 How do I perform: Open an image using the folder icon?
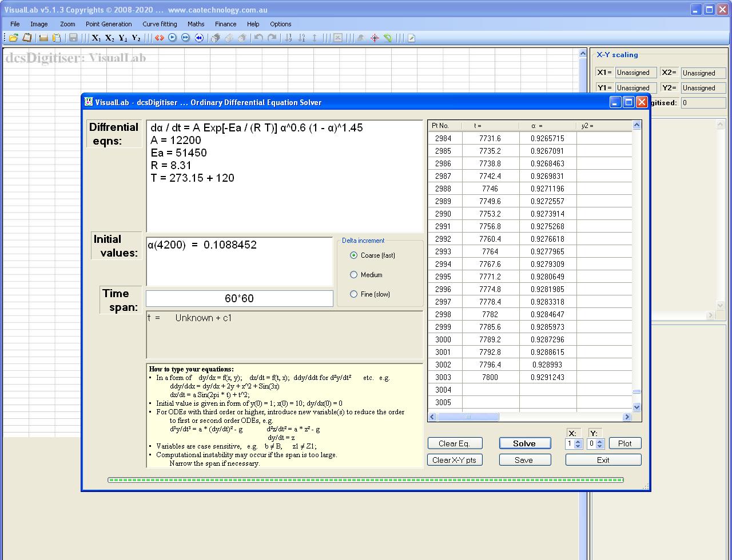tap(13, 38)
